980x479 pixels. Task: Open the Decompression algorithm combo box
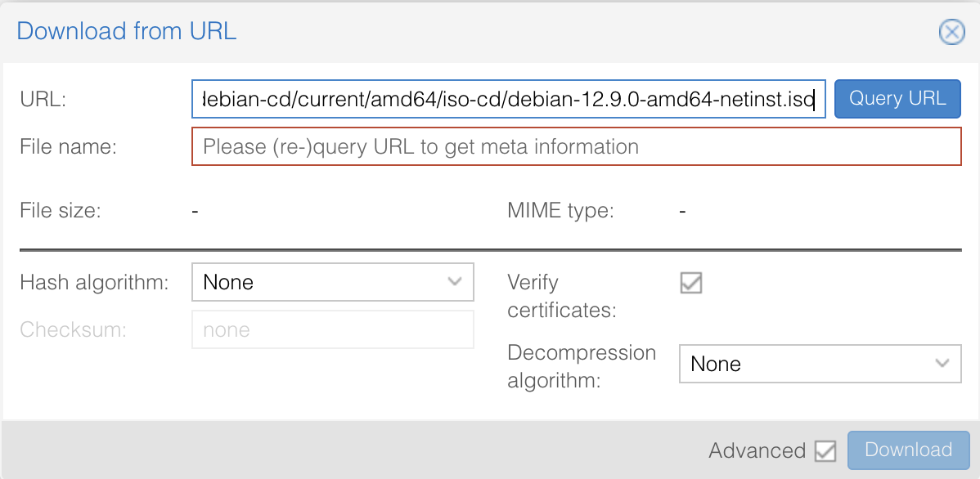[806, 364]
